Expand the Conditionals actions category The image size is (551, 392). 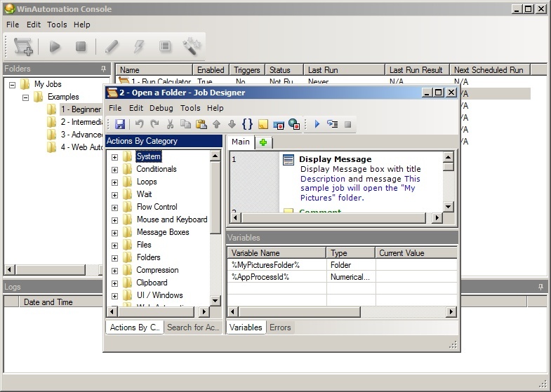coord(114,170)
